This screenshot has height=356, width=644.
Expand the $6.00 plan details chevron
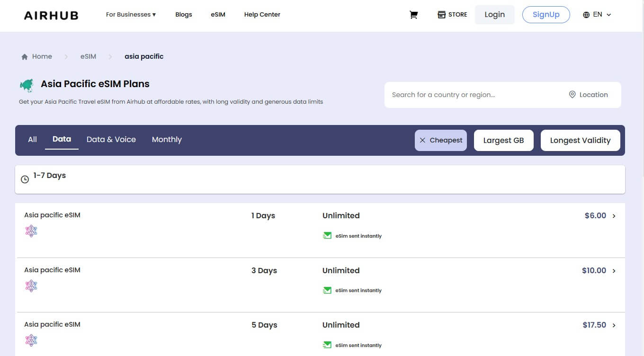(x=614, y=216)
